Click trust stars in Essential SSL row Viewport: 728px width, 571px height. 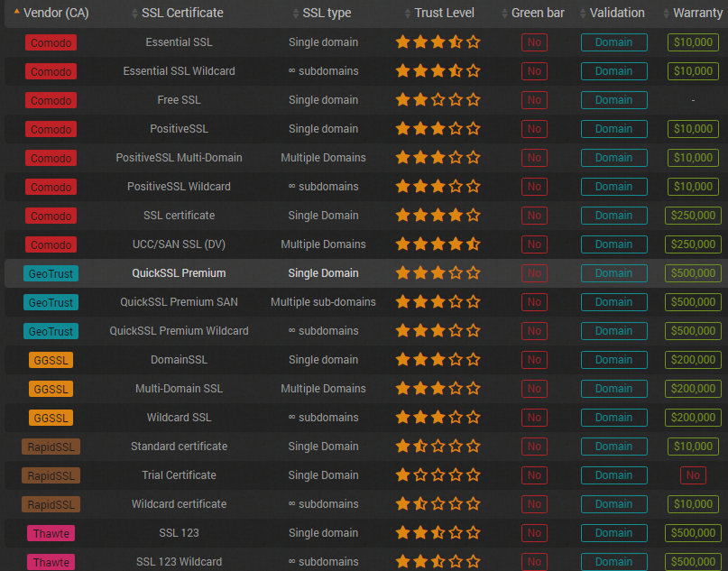[x=438, y=42]
